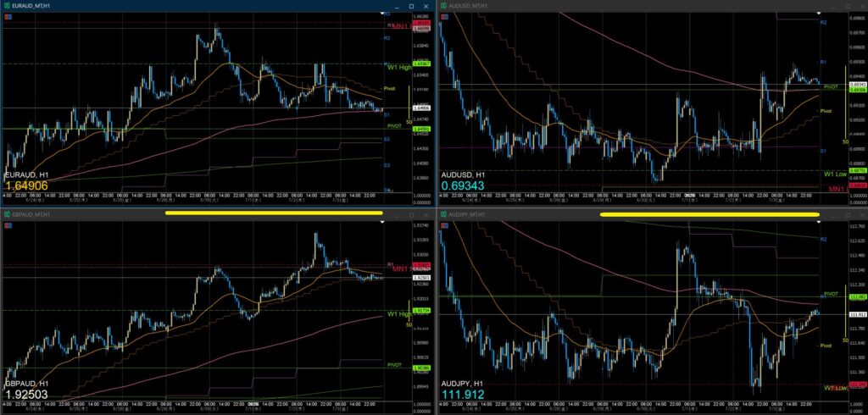868x415 pixels.
Task: Click the GBPAUD chart window title icon
Action: pos(7,214)
